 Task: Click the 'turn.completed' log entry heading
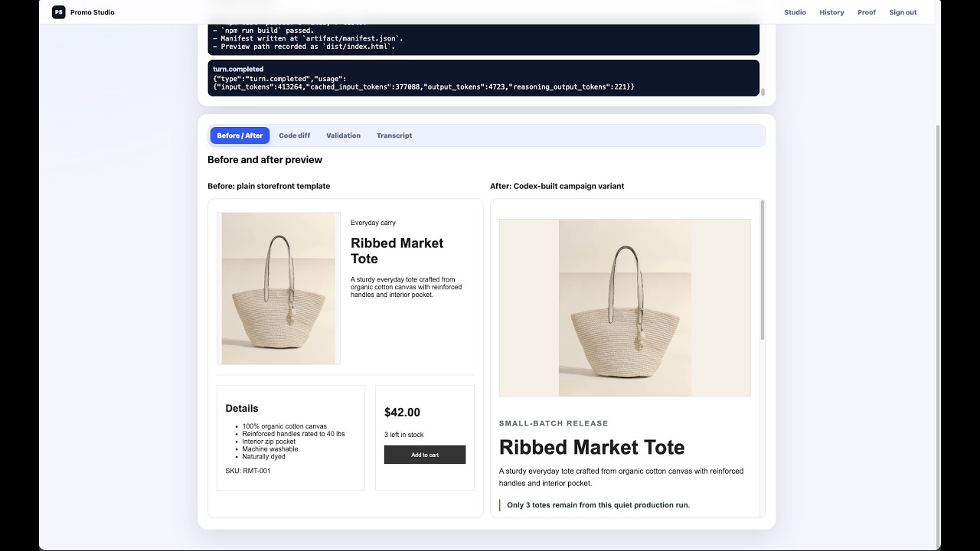click(238, 69)
